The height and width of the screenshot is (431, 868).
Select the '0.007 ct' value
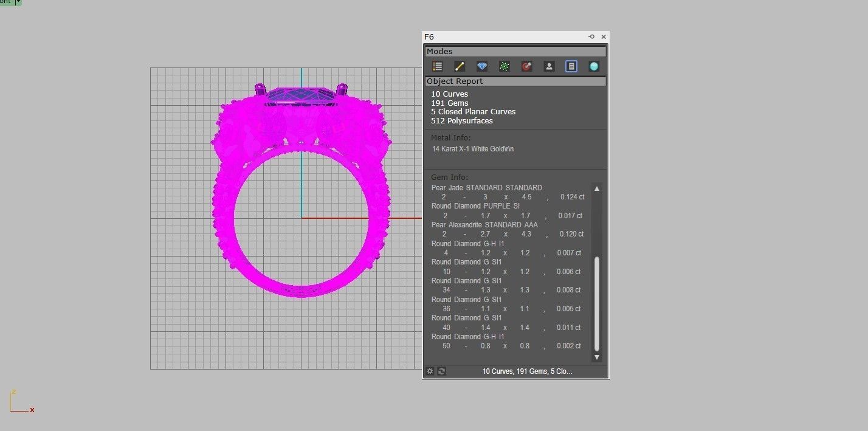point(569,253)
